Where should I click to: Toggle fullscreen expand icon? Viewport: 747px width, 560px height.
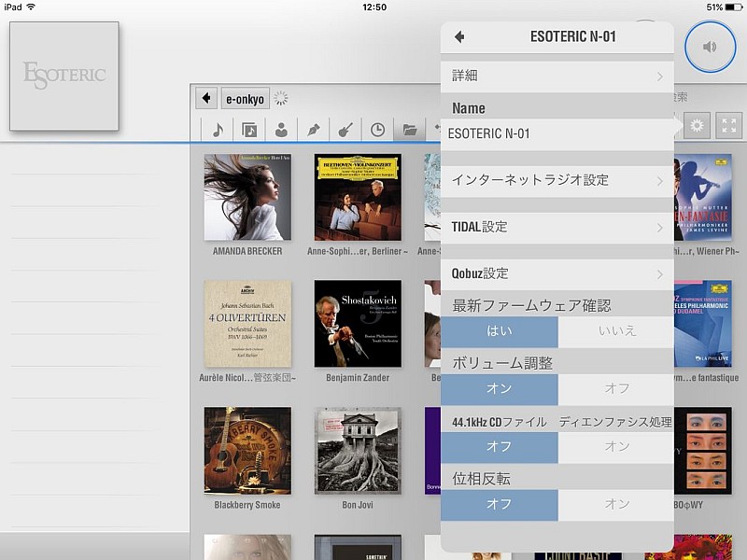729,125
